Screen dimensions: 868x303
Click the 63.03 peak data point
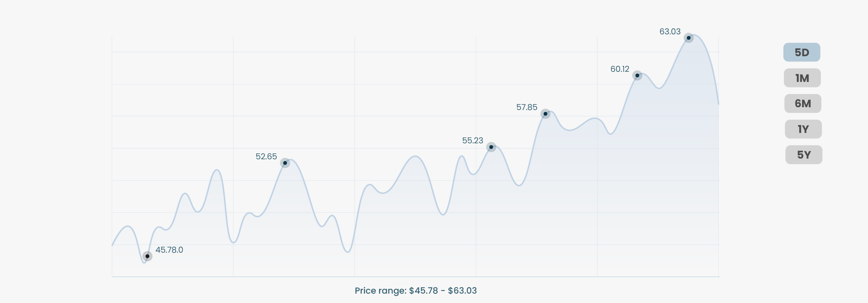(688, 38)
